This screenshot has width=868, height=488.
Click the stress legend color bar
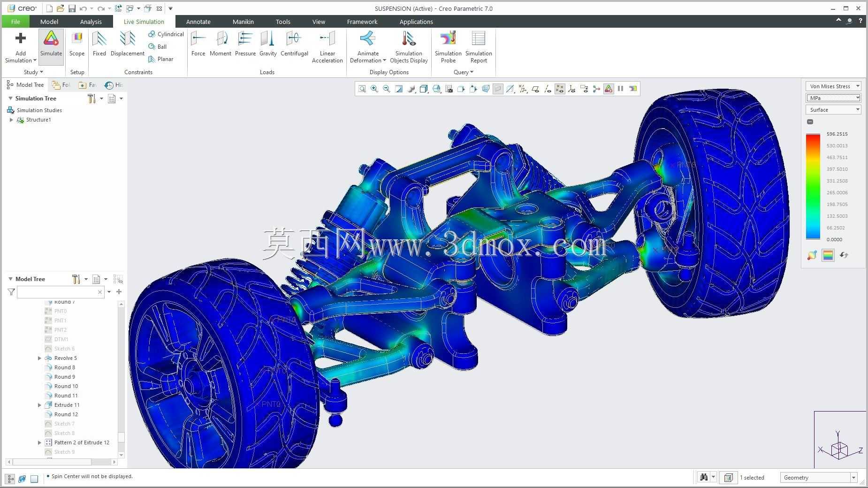coord(813,186)
